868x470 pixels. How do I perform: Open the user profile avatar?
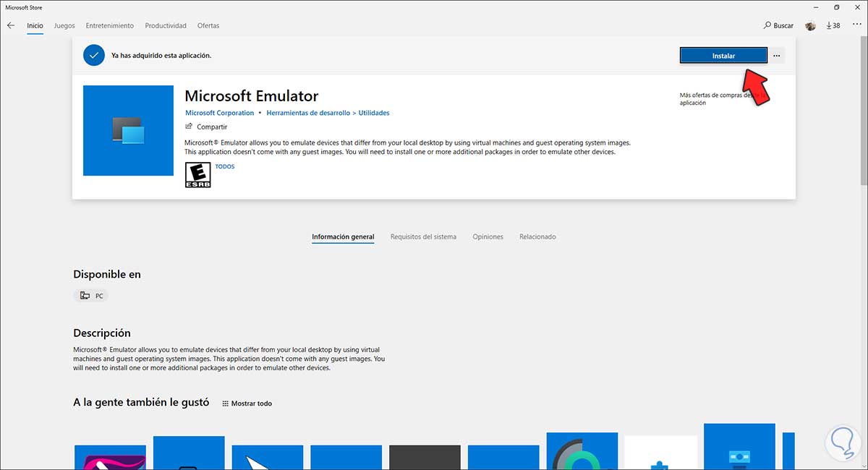coord(810,25)
